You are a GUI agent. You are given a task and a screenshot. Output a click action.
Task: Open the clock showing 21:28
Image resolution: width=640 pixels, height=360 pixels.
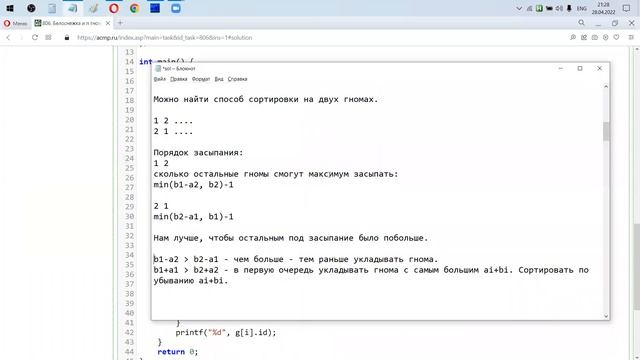pyautogui.click(x=603, y=8)
